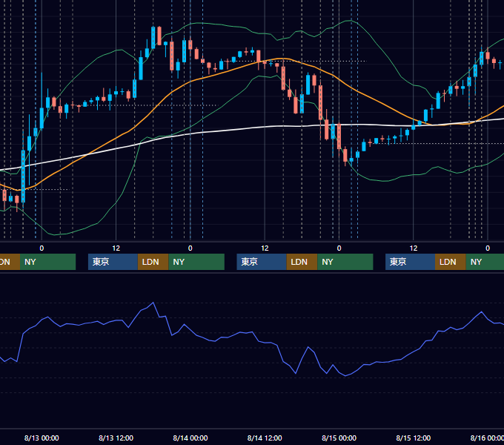The width and height of the screenshot is (504, 445).
Task: Click the 8/13 00:00 date label
Action: click(42, 438)
